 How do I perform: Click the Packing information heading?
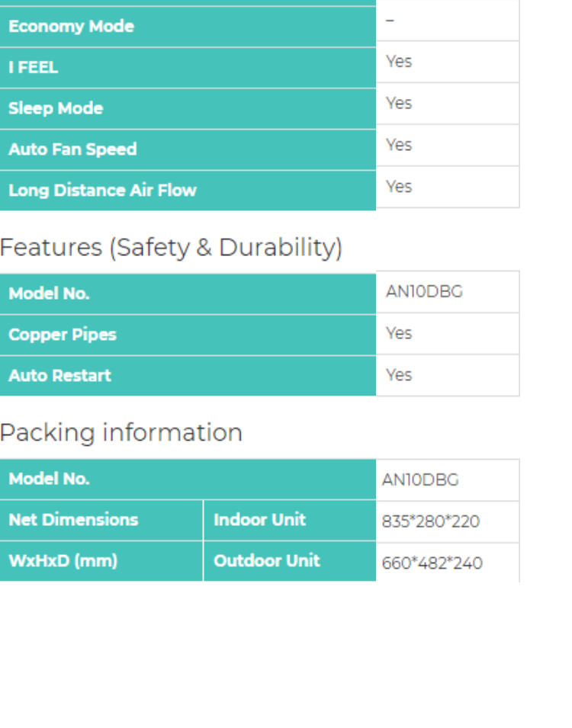point(121,433)
